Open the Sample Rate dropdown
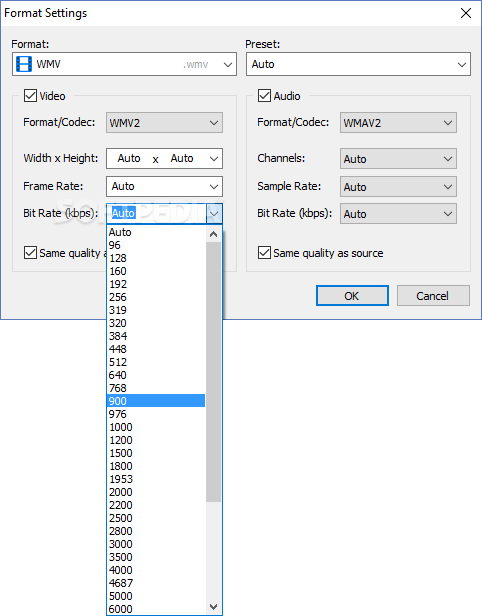Viewport: 482px width, 616px height. [x=398, y=186]
